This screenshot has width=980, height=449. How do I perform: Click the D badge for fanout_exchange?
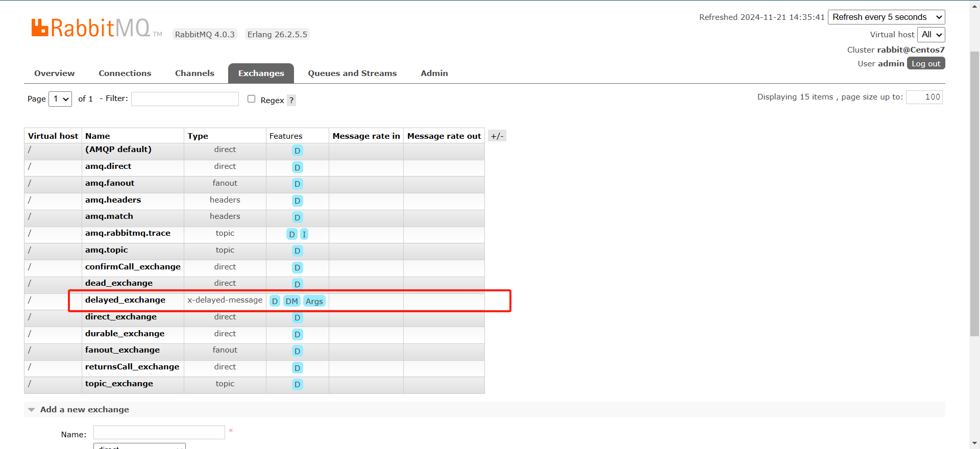tap(298, 351)
